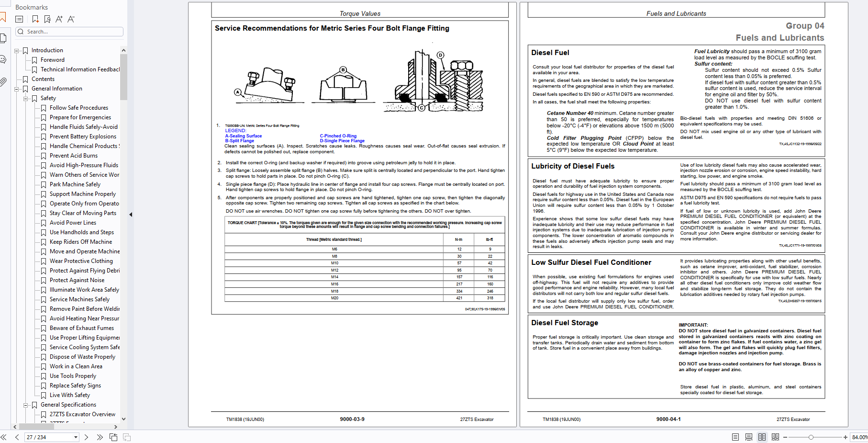868x443 pixels.
Task: Open the Contents bookmark
Action: pos(43,79)
